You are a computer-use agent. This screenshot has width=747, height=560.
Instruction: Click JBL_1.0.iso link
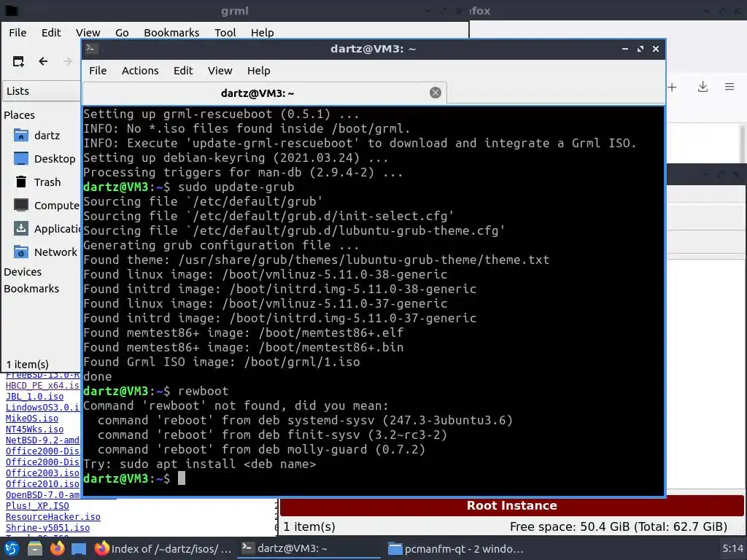pos(34,396)
